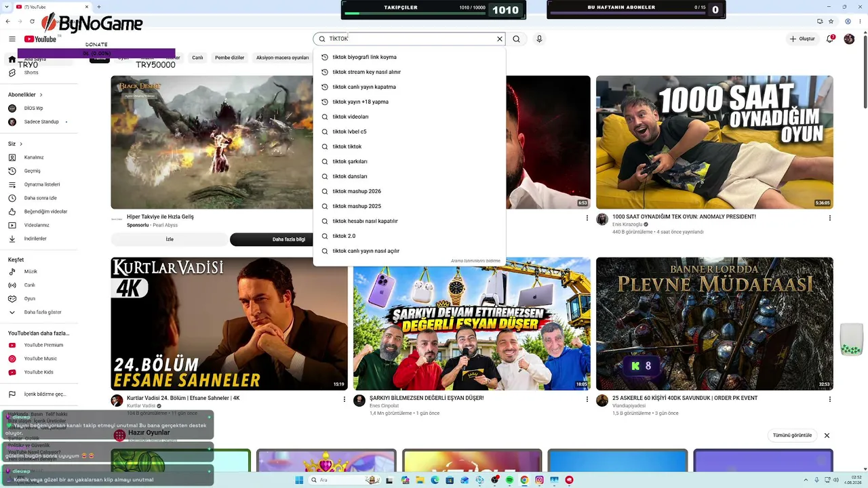Pick suggestion 'tiktok canlı yayın kapatma'
The image size is (868, 488).
(410, 87)
